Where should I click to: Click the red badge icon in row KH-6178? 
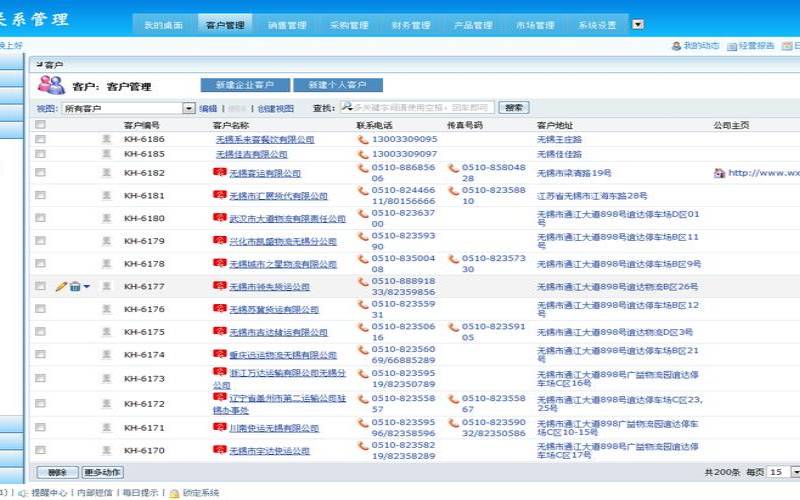[219, 263]
